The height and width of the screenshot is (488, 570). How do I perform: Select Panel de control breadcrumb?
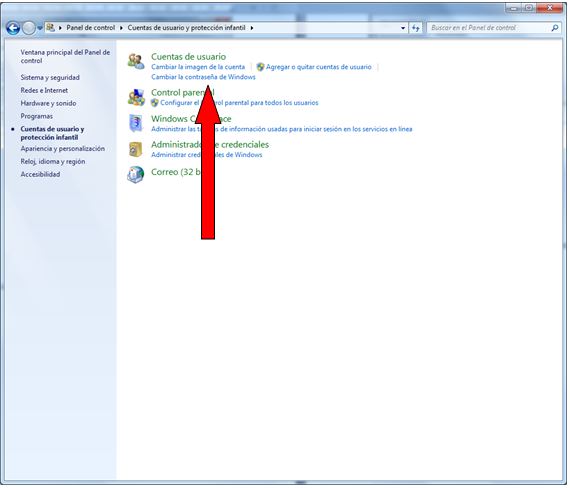click(91, 28)
